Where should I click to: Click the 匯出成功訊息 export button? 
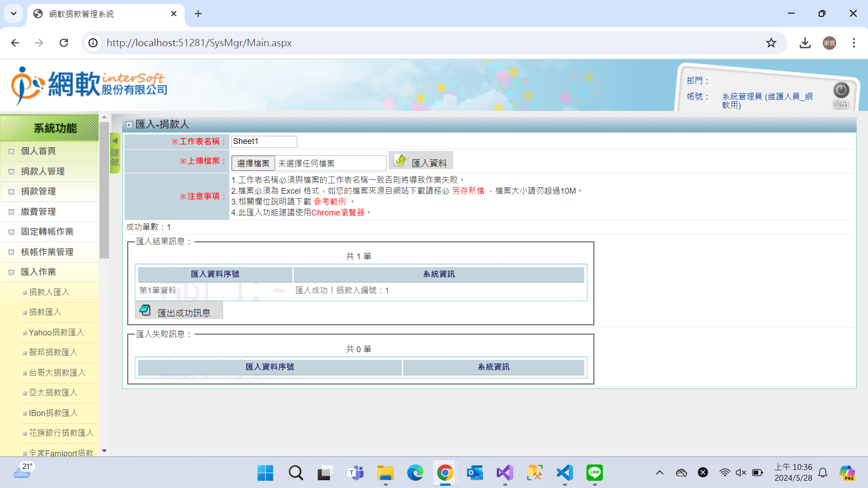click(179, 311)
